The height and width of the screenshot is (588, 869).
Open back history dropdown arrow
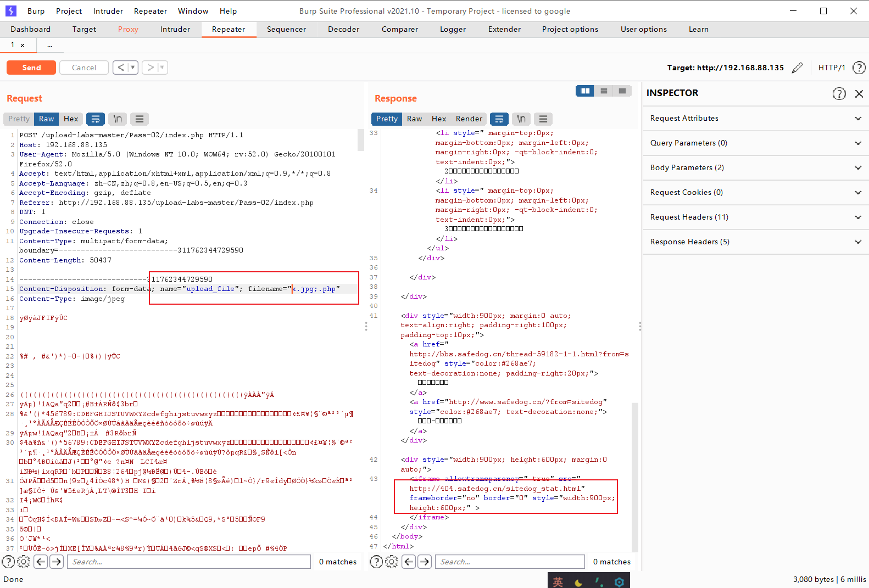click(133, 68)
